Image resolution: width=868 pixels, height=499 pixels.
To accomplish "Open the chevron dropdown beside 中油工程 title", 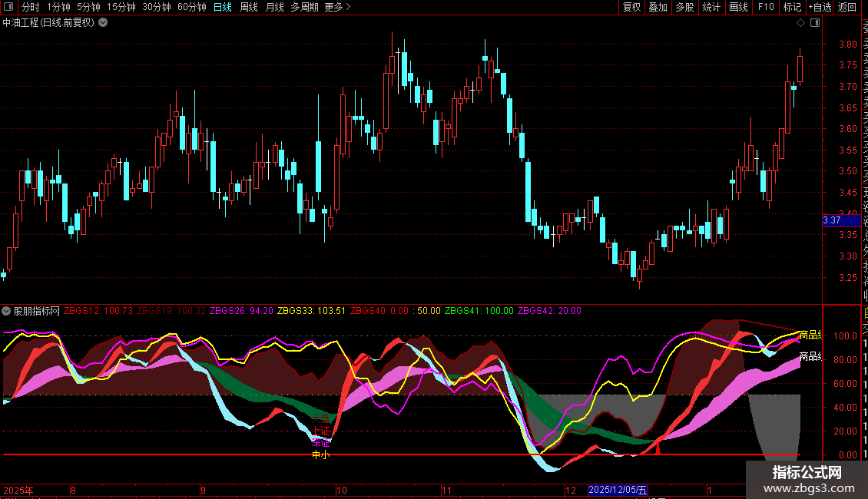I will [x=103, y=23].
